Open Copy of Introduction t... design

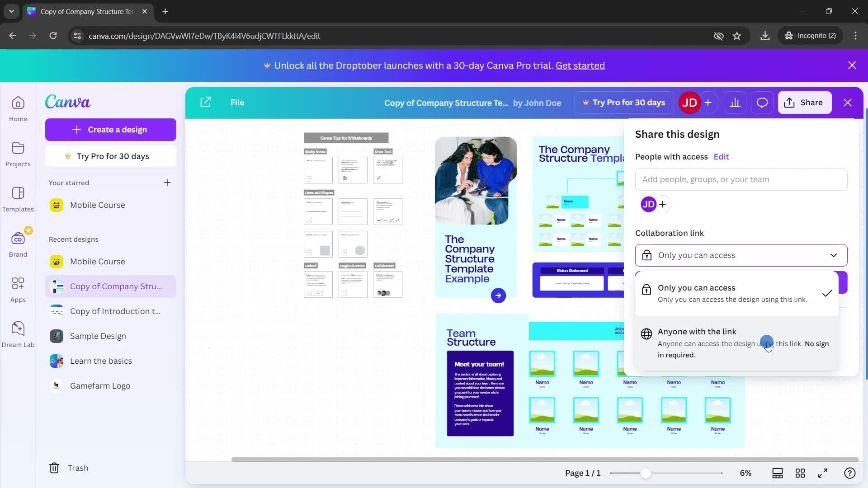(x=110, y=311)
